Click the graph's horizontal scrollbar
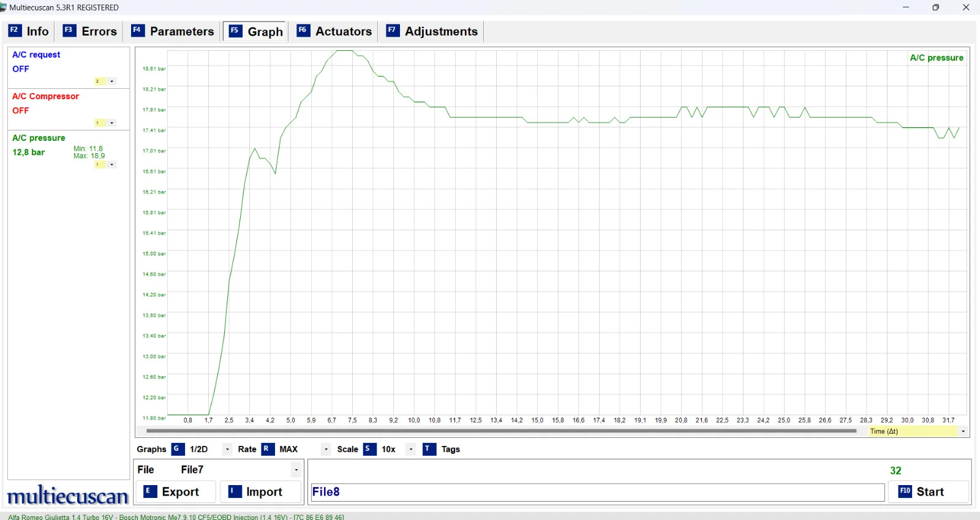 click(500, 431)
